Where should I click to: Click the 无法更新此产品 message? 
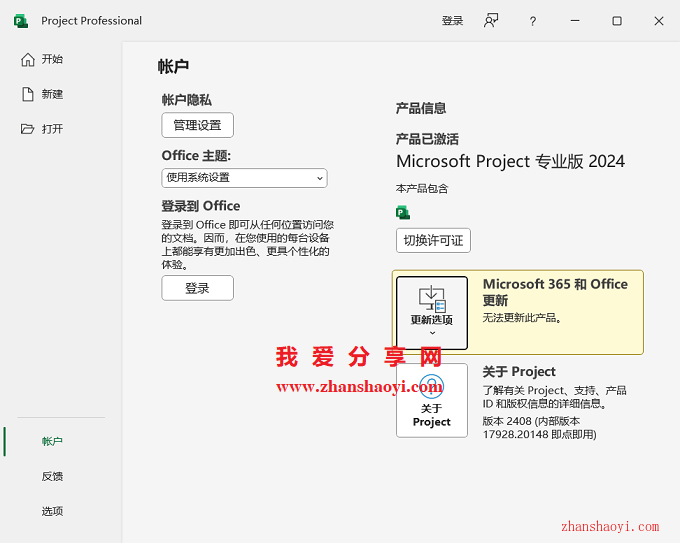pyautogui.click(x=522, y=318)
